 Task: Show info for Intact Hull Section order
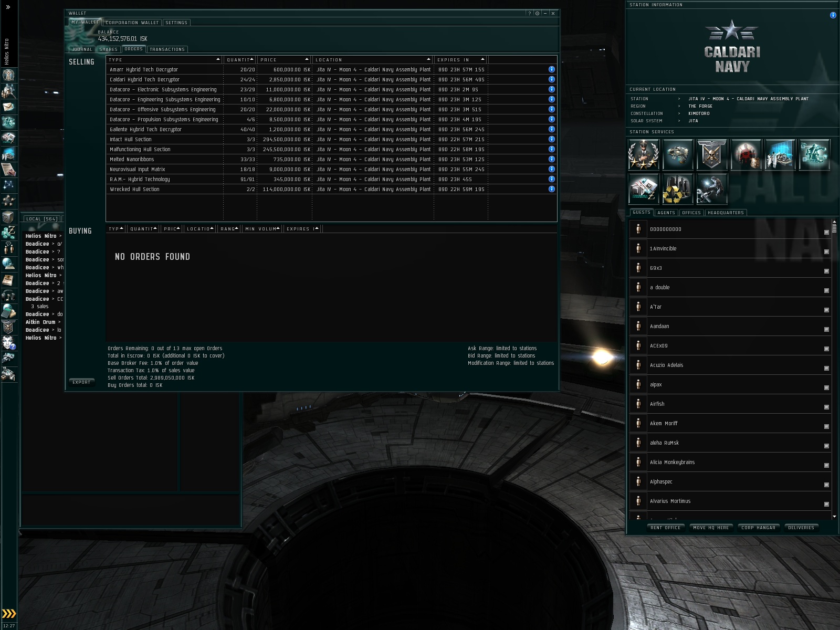[552, 139]
